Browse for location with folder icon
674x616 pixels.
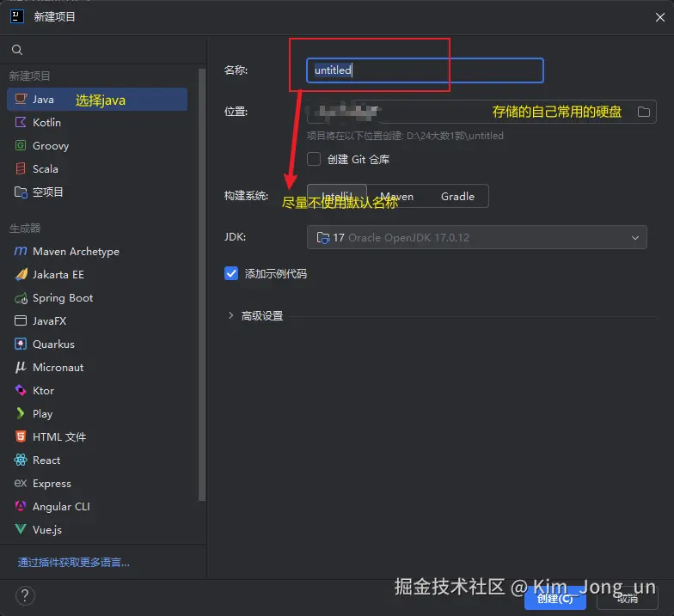(x=643, y=112)
